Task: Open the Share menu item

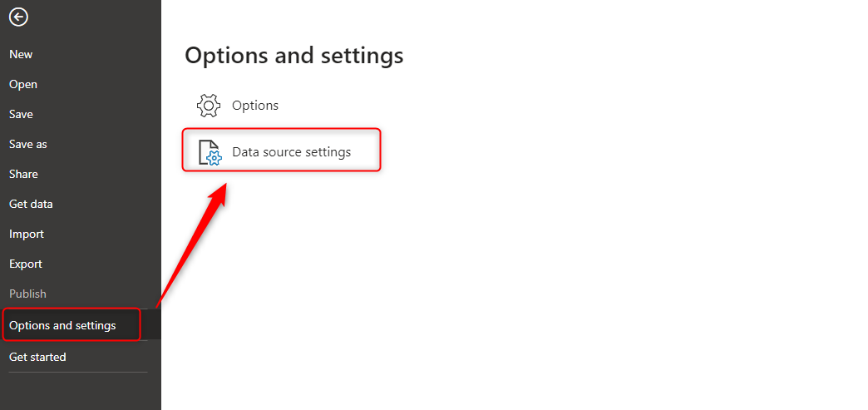Action: pyautogui.click(x=23, y=174)
